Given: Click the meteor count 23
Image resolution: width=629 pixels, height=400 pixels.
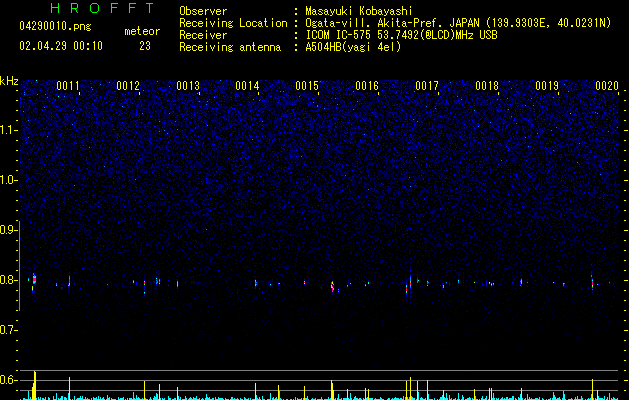Looking at the screenshot, I should (145, 46).
